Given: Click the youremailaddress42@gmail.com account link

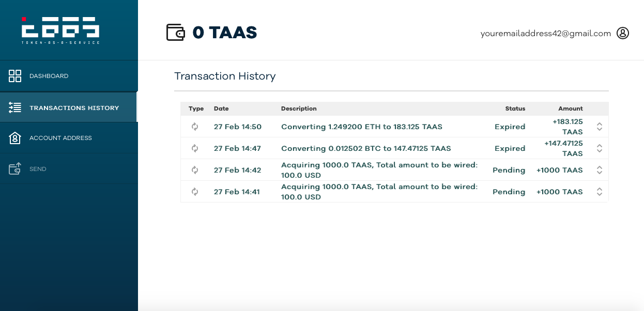Looking at the screenshot, I should (x=545, y=34).
